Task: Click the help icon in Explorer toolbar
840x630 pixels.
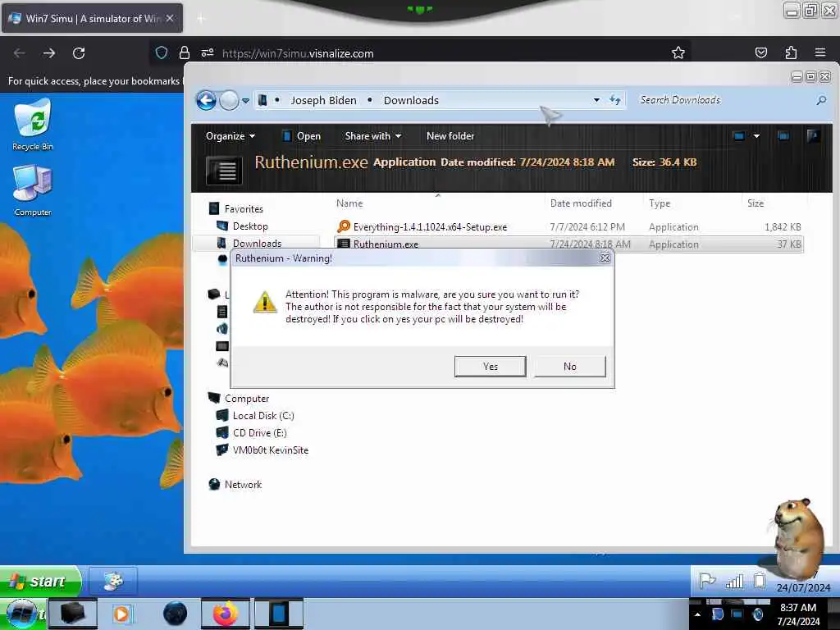Action: pyautogui.click(x=813, y=136)
